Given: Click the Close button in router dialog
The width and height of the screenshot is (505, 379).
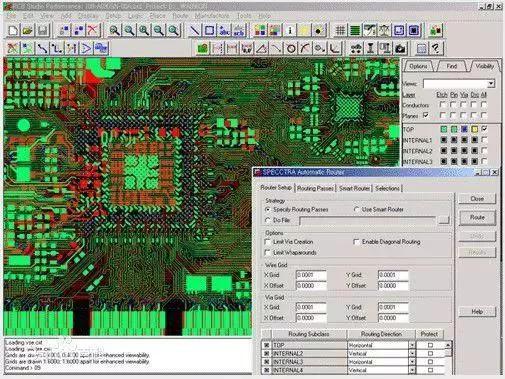Looking at the screenshot, I should [477, 199].
